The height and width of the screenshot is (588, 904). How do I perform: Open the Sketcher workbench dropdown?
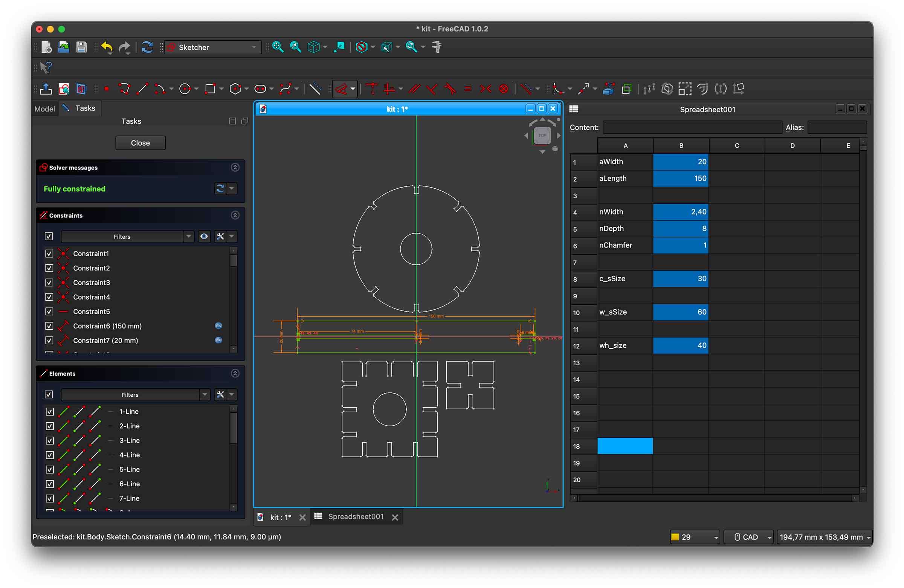213,47
